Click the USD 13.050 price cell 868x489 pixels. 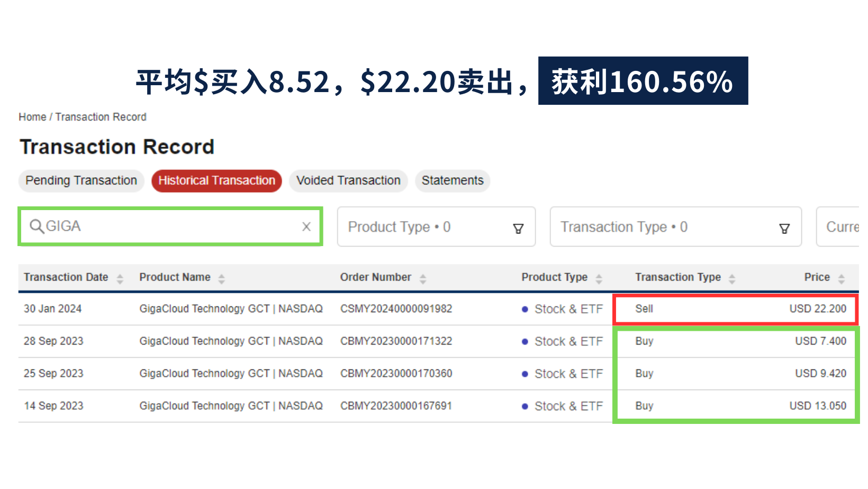click(x=818, y=405)
